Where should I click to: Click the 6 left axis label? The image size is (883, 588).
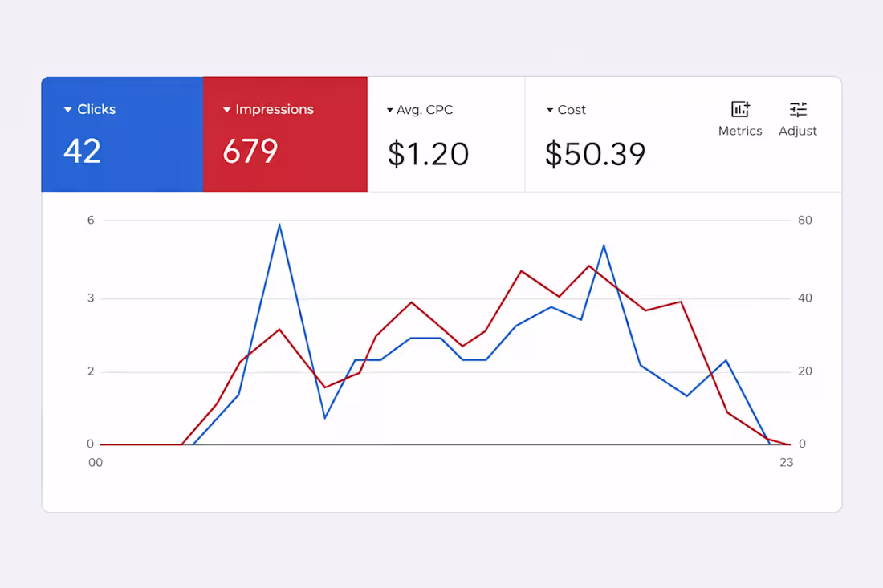click(x=91, y=221)
